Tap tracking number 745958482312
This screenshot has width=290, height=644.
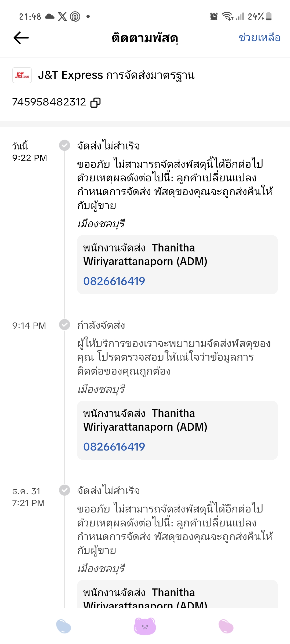coord(49,102)
